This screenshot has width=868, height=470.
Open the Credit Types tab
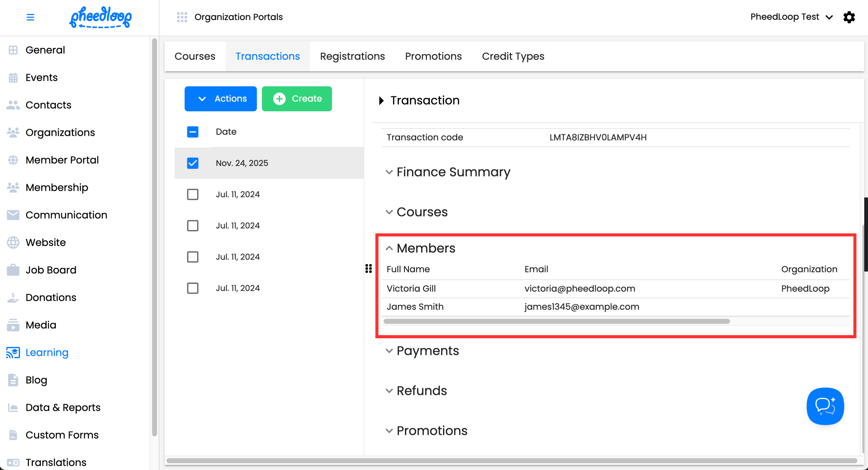(x=513, y=56)
